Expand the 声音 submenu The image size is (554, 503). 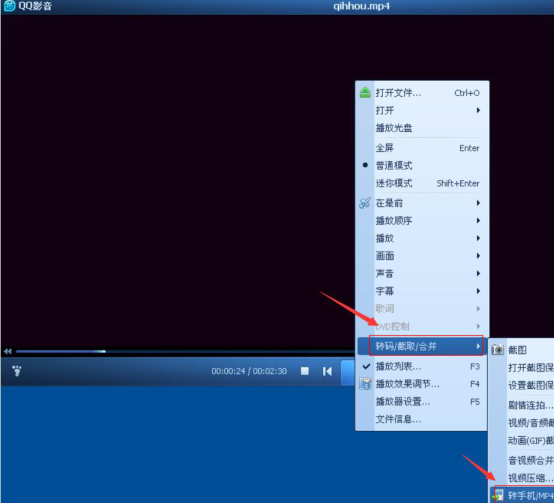point(423,273)
